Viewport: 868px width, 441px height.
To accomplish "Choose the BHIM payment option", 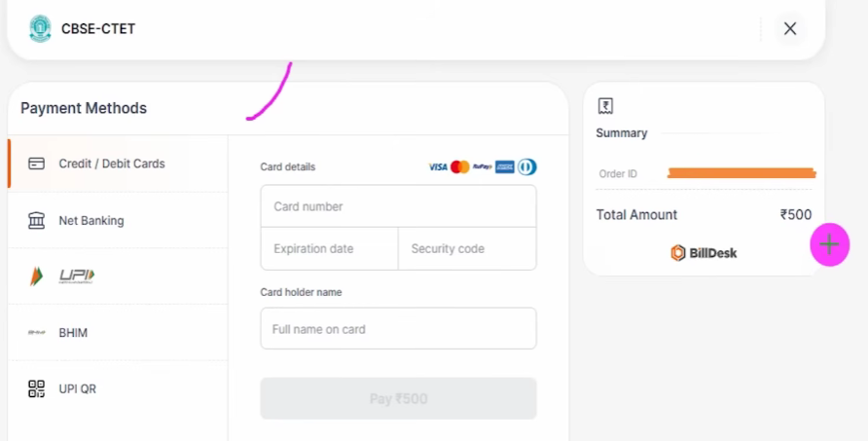I will click(73, 333).
